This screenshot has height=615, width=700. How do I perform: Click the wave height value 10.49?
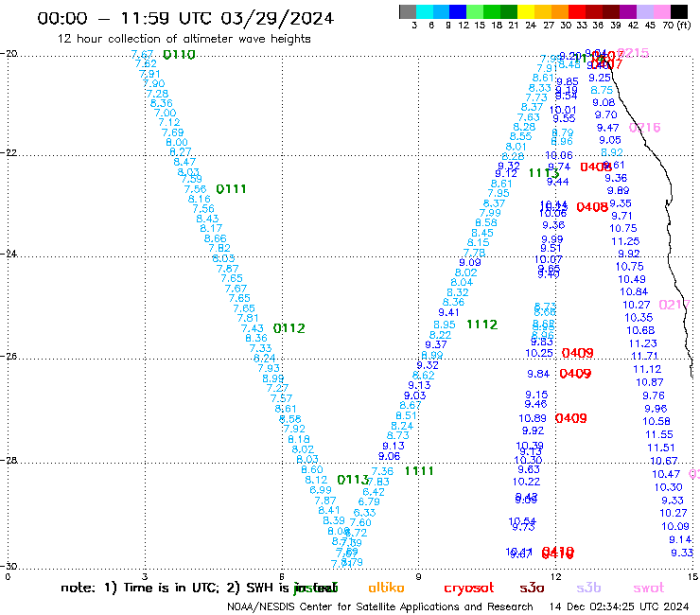tap(632, 279)
